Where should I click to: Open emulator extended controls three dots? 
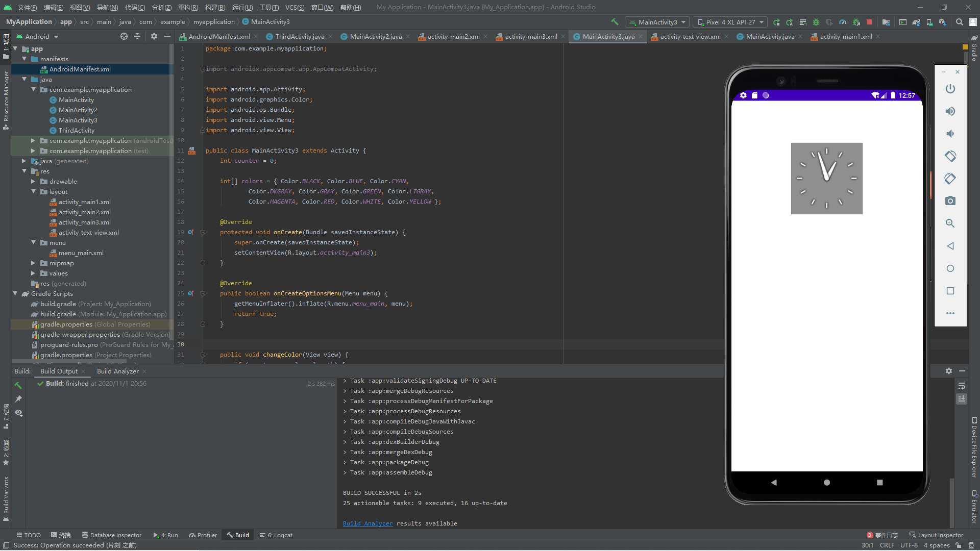click(x=950, y=313)
